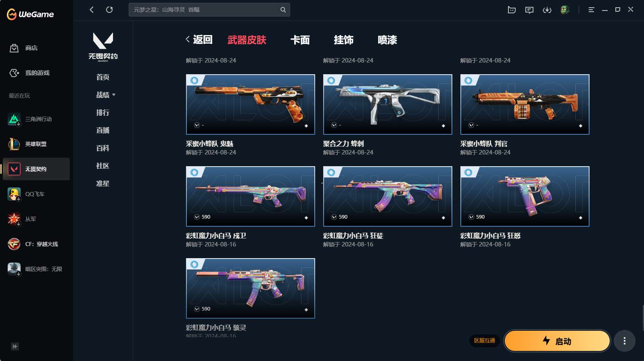The width and height of the screenshot is (644, 361).
Task: Click the 启动 launch button
Action: click(557, 341)
